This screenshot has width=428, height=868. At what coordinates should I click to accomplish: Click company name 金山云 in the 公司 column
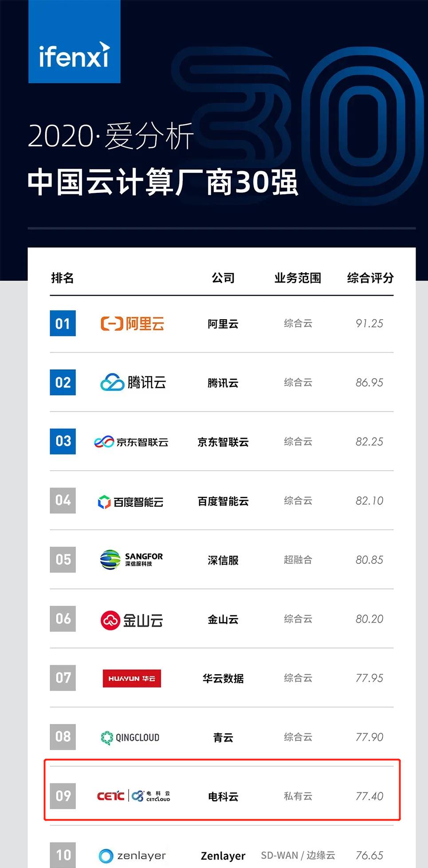click(223, 619)
